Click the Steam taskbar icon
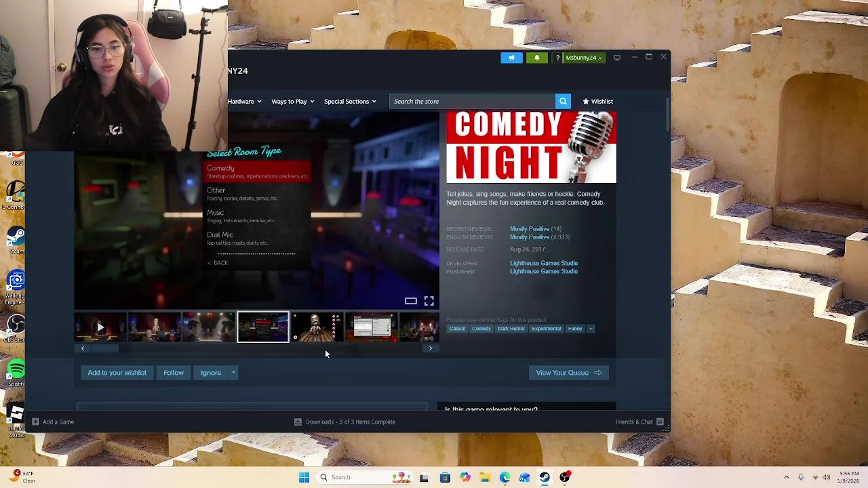Viewport: 868px width, 488px height. [545, 477]
